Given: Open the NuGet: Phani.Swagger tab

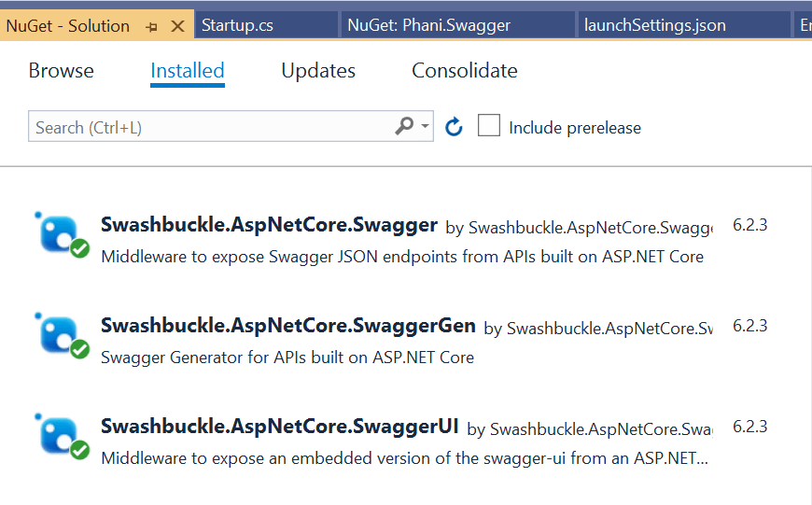Looking at the screenshot, I should [x=428, y=26].
